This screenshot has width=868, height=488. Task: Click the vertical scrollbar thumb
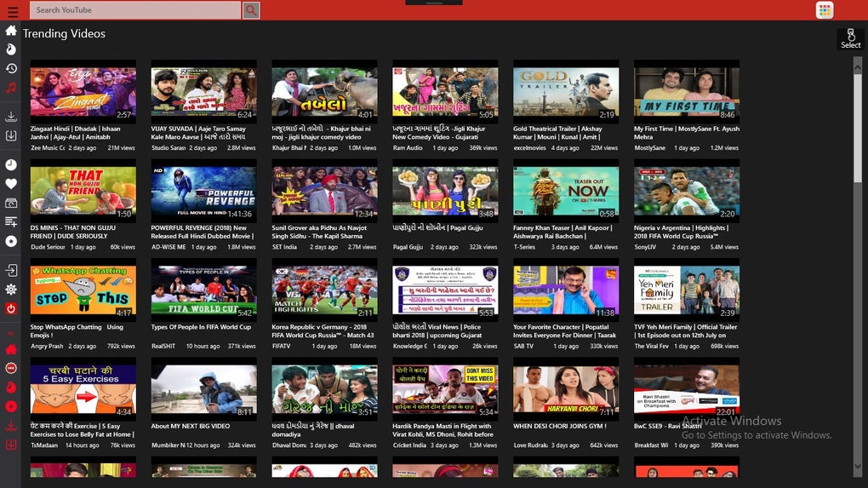858,128
